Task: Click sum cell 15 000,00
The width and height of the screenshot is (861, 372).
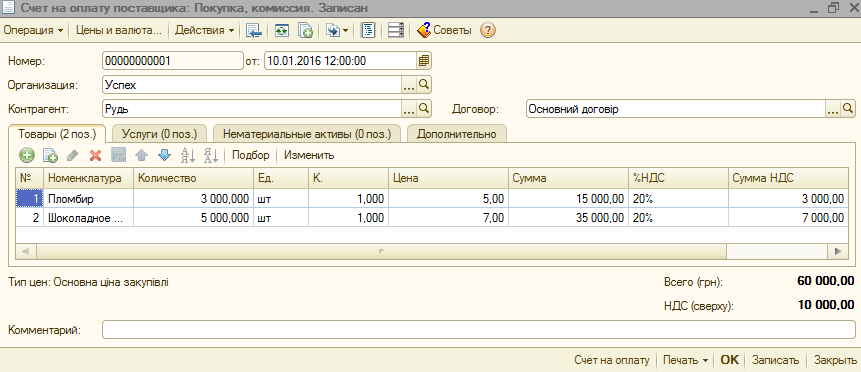Action: click(568, 199)
